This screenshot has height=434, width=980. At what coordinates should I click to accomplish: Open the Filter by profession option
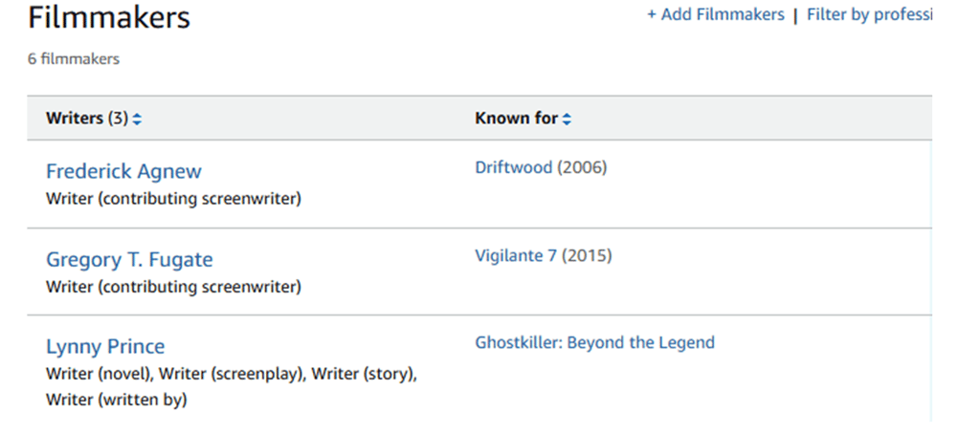click(x=869, y=14)
